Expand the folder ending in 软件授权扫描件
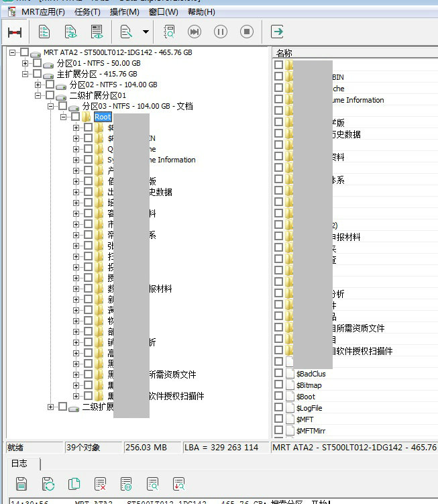438x504 pixels. click(76, 396)
